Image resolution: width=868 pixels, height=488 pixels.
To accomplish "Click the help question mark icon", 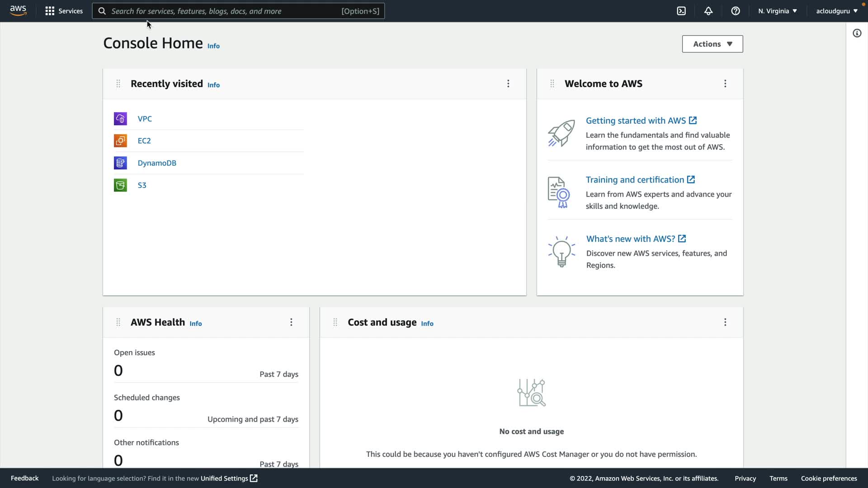I will coord(736,11).
